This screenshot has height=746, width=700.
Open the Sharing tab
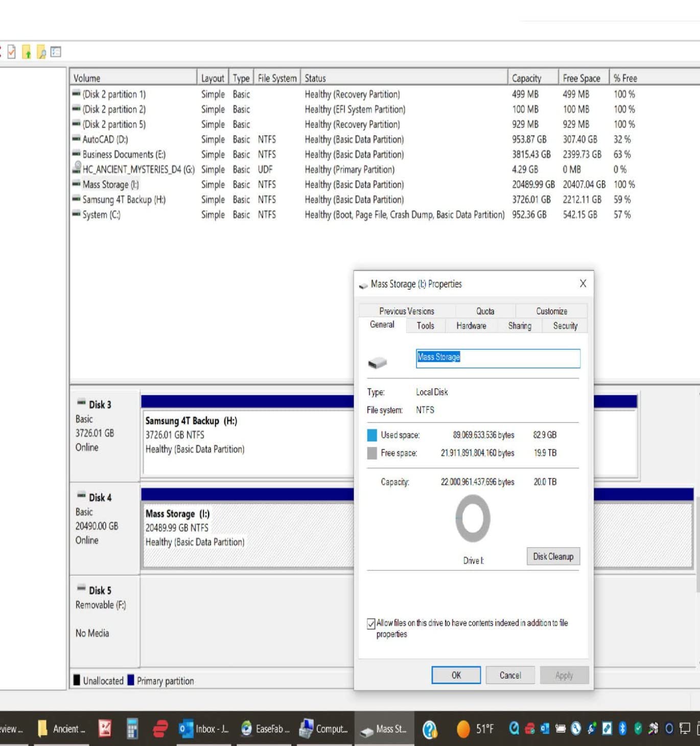(x=520, y=326)
